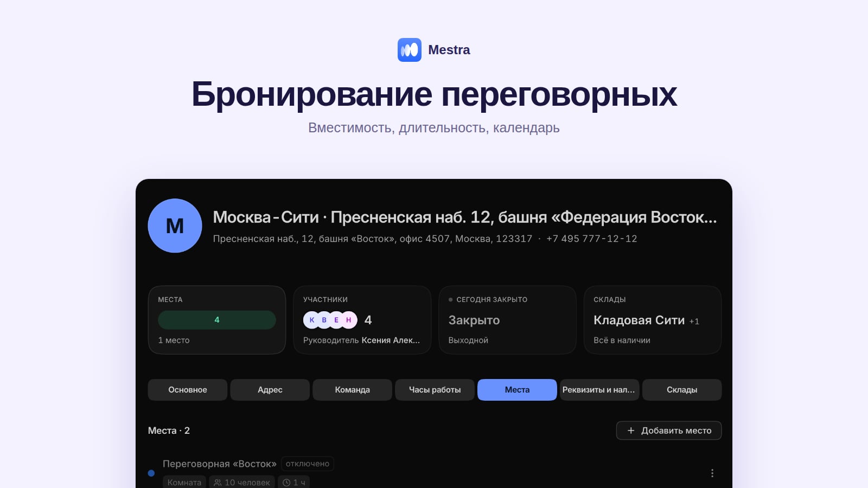
Task: Click the Места · 2 section heading
Action: pyautogui.click(x=169, y=431)
